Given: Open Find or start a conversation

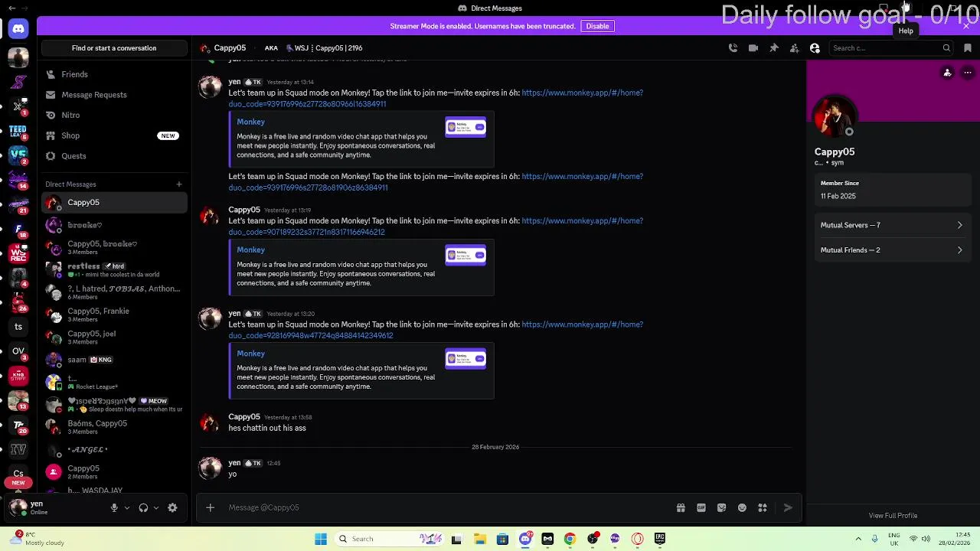Looking at the screenshot, I should [114, 48].
